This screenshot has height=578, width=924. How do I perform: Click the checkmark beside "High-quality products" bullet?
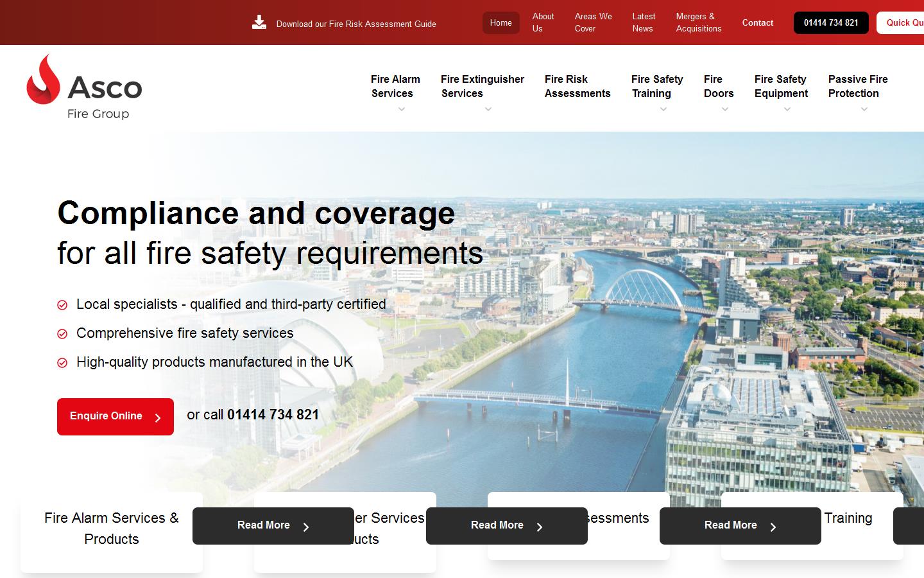[x=62, y=363]
